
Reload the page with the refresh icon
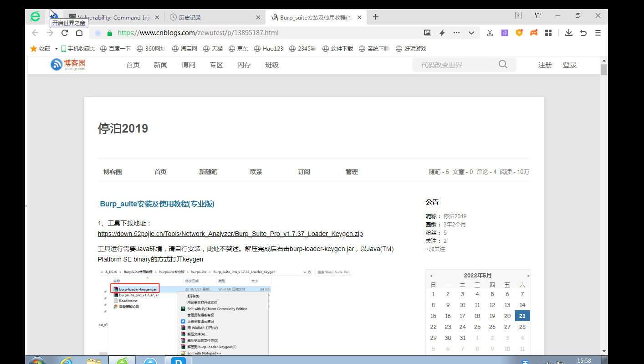pyautogui.click(x=65, y=33)
